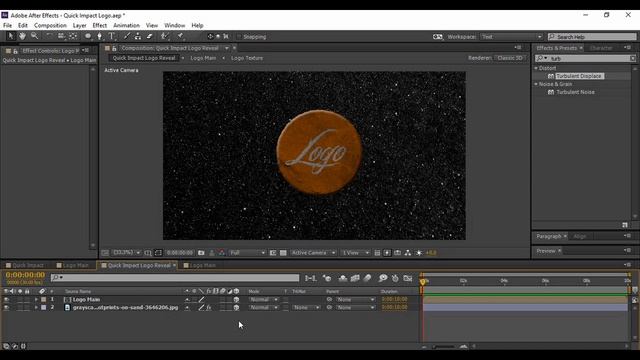Screen dimensions: 640x360
Task: Select the Turbulent Displace effect
Action: (x=579, y=76)
